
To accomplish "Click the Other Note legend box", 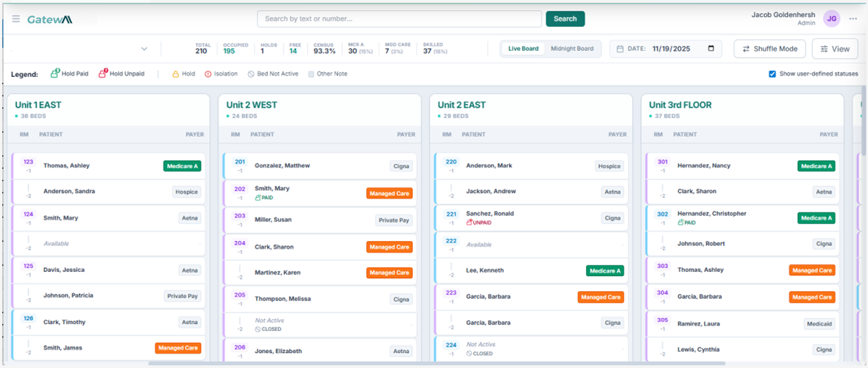I will pyautogui.click(x=311, y=74).
